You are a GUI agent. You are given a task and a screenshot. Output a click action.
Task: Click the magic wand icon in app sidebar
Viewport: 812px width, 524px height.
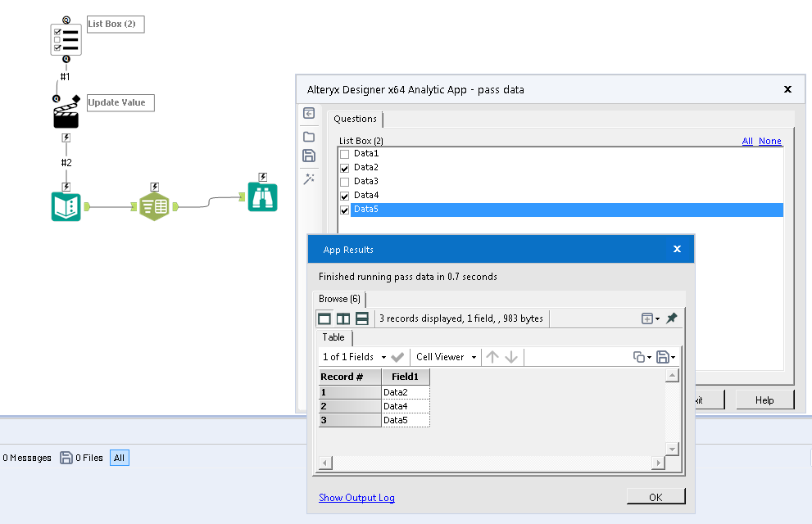(309, 179)
